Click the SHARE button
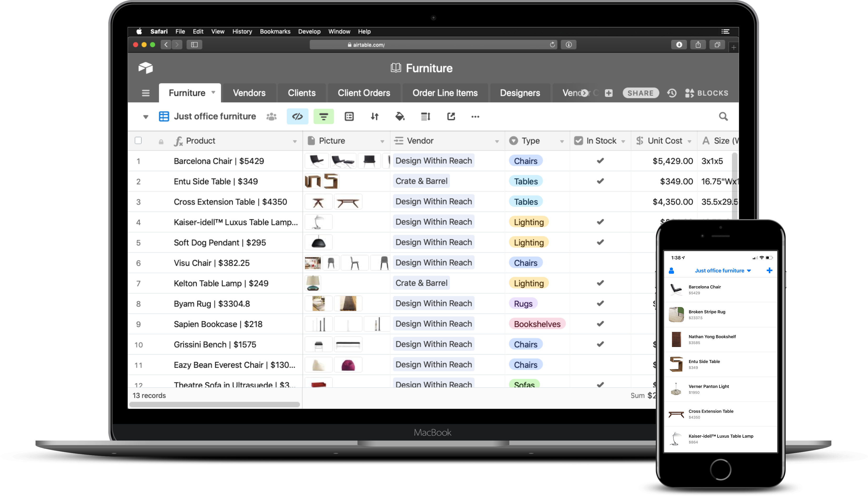The image size is (868, 496). (x=640, y=93)
